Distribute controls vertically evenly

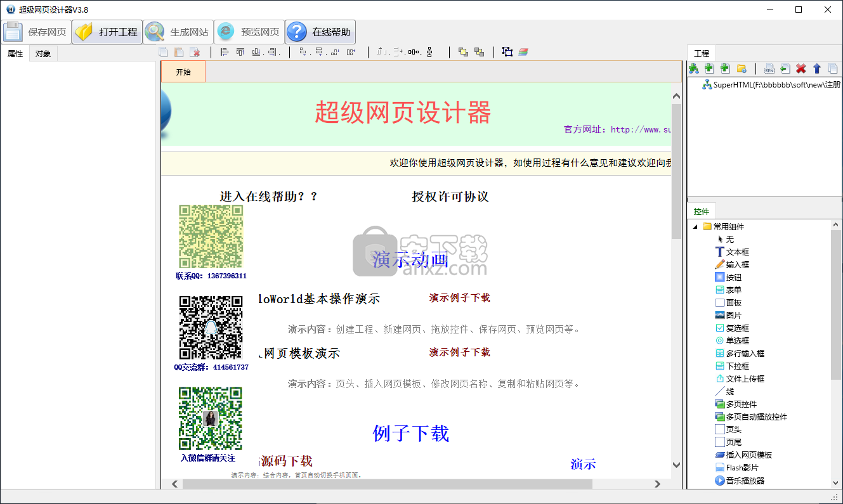(x=429, y=52)
